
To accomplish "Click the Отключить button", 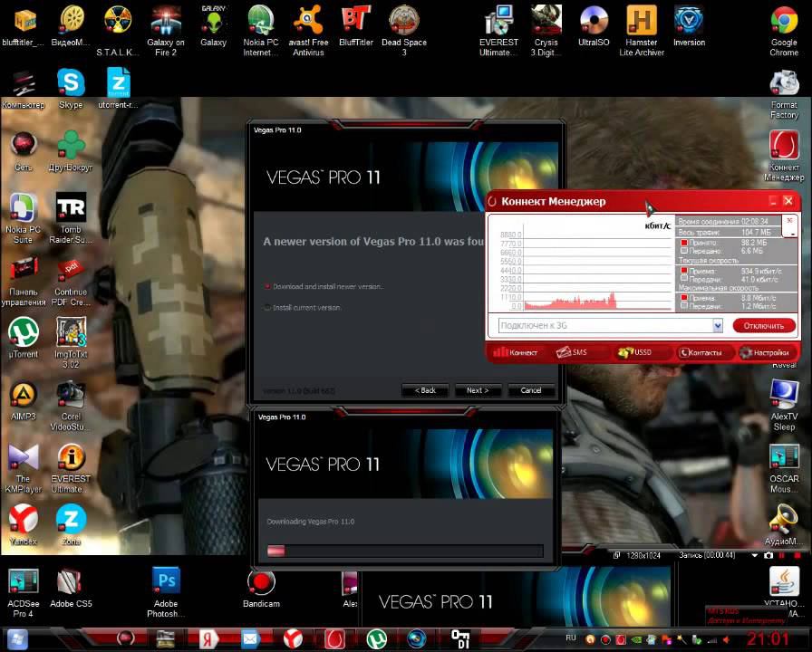I will (x=764, y=325).
